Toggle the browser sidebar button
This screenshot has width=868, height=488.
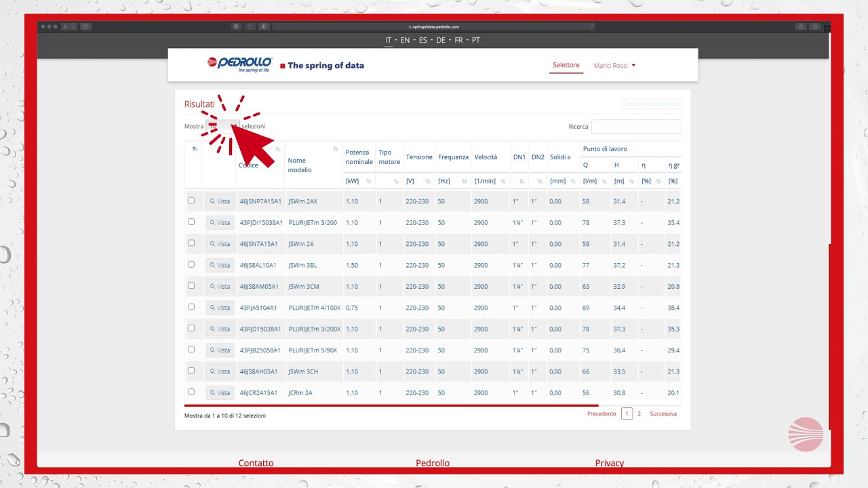pos(85,26)
